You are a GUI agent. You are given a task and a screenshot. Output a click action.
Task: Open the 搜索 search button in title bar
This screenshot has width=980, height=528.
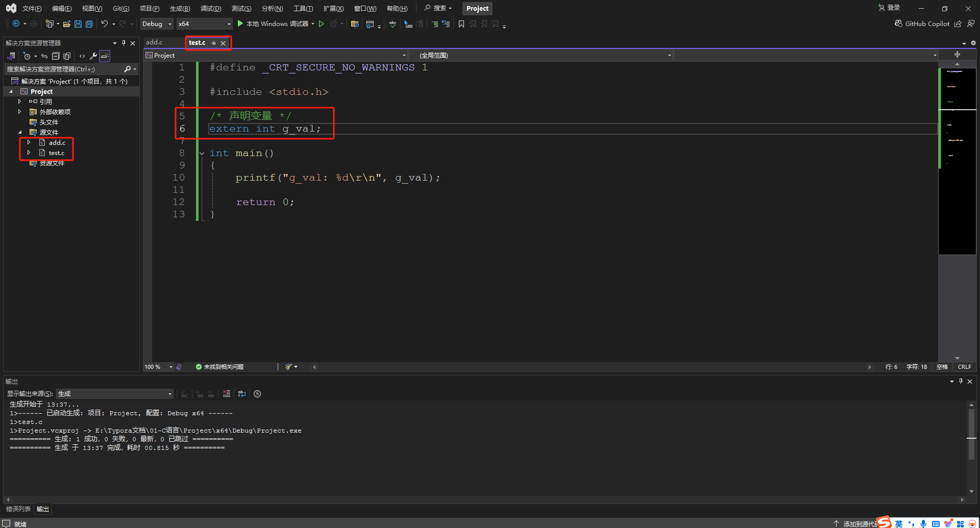pos(438,8)
